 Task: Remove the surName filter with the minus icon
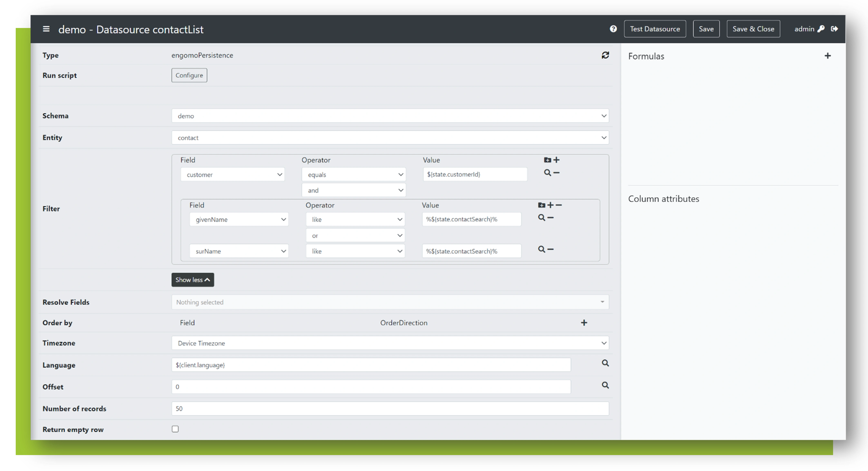click(x=550, y=249)
